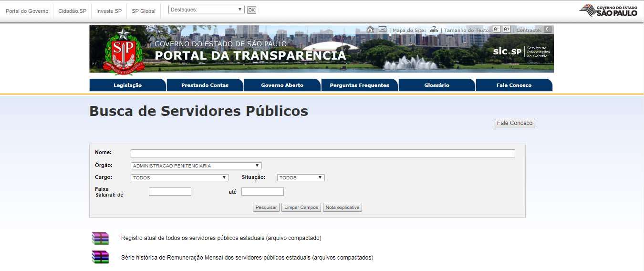644x271 pixels.
Task: Open the Legislação menu tab
Action: click(x=127, y=85)
